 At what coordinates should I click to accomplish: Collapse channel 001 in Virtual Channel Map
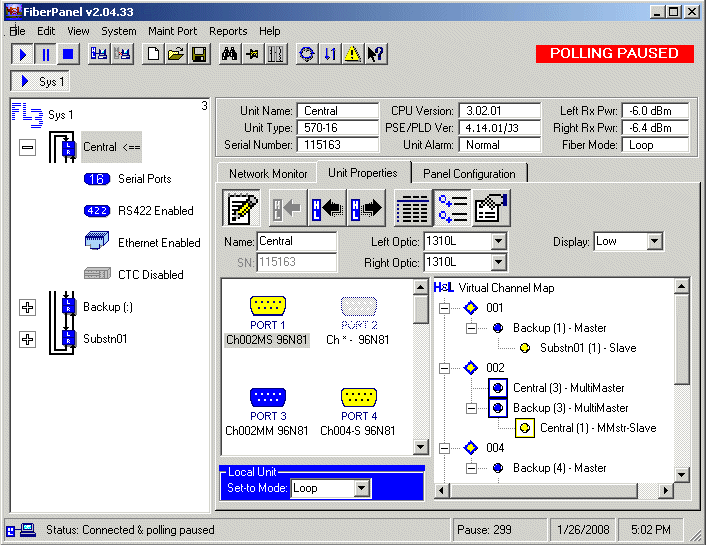446,308
